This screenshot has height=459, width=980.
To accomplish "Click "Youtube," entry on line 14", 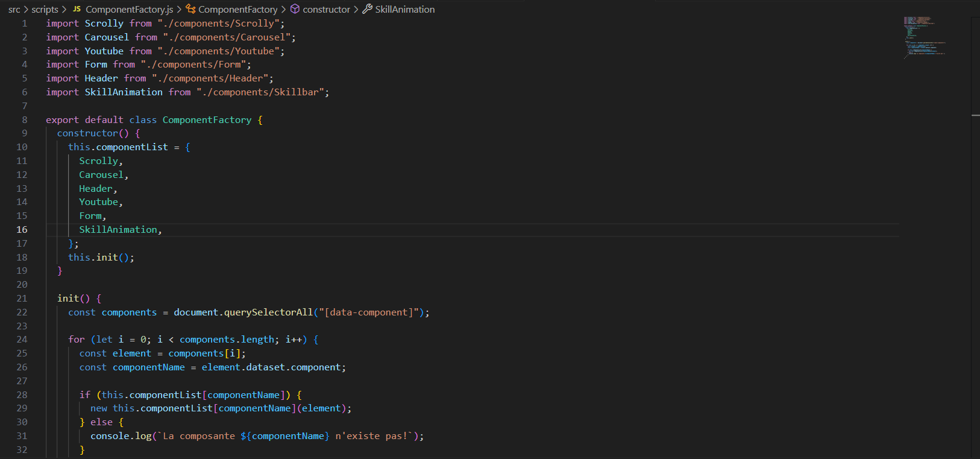I will tap(101, 202).
